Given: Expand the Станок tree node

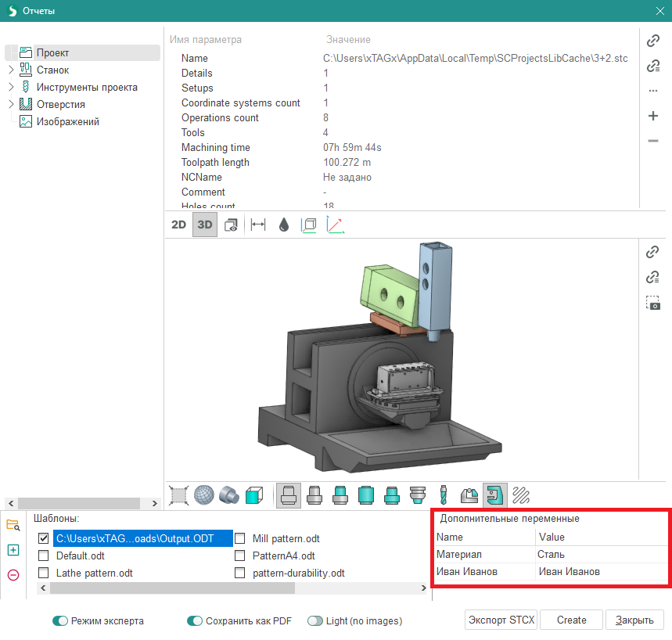Looking at the screenshot, I should click(11, 70).
